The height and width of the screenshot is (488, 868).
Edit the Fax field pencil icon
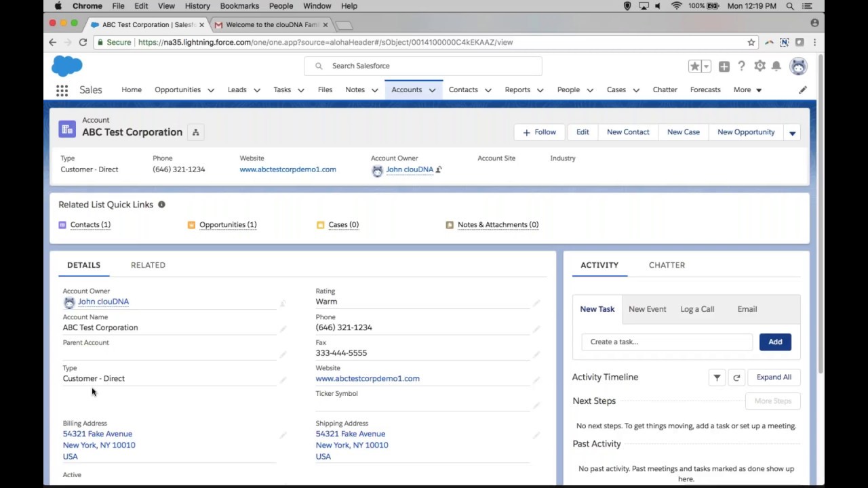pyautogui.click(x=536, y=354)
